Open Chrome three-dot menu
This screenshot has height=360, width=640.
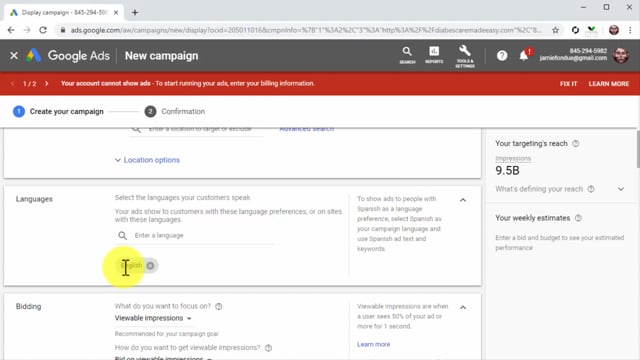coord(630,30)
